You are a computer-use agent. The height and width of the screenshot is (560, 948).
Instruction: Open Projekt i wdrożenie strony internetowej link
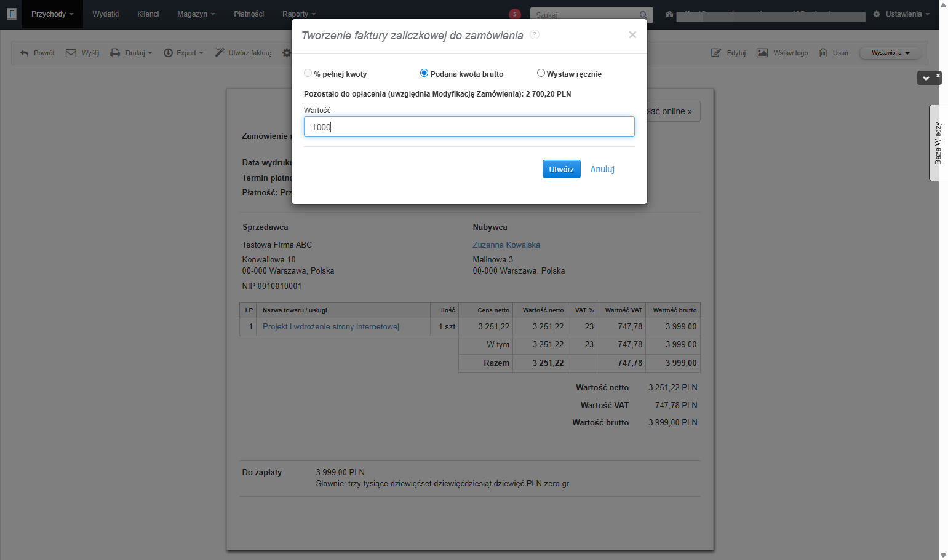pos(331,326)
